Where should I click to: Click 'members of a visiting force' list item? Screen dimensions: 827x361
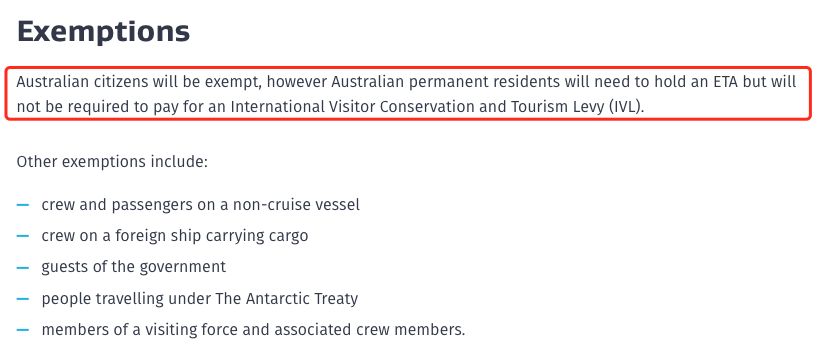[x=253, y=330]
